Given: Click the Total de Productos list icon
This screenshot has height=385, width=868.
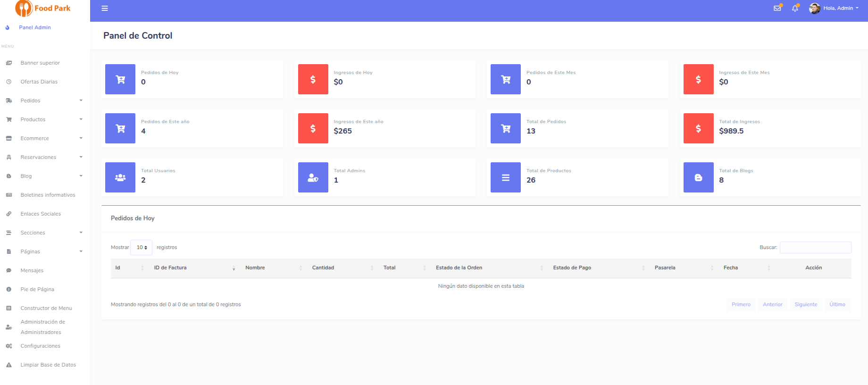Looking at the screenshot, I should coord(505,177).
